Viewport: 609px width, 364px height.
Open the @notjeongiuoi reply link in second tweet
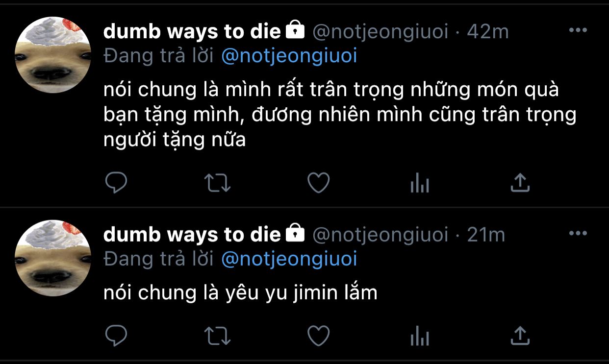pyautogui.click(x=289, y=259)
